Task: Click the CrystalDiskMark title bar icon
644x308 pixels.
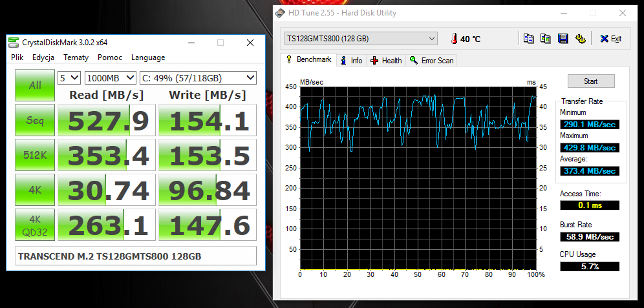Action: [14, 42]
